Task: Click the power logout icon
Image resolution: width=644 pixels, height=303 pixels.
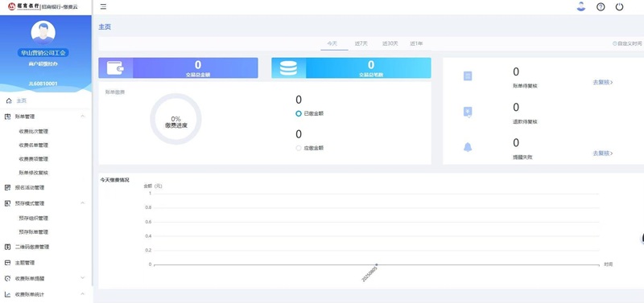Action: 619,7
